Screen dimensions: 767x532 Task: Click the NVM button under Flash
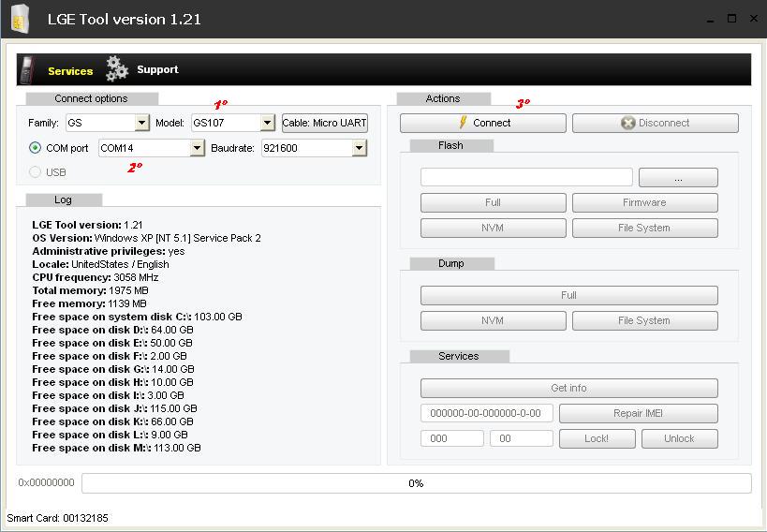pyautogui.click(x=493, y=229)
